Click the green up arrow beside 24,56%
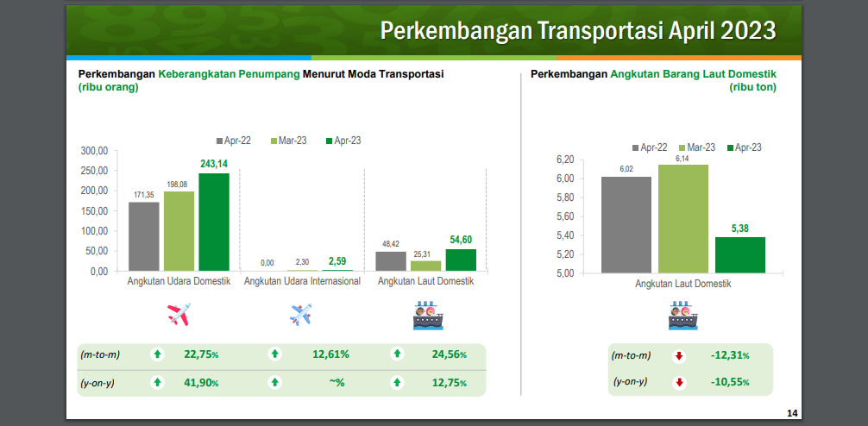The height and width of the screenshot is (426, 868). click(397, 354)
